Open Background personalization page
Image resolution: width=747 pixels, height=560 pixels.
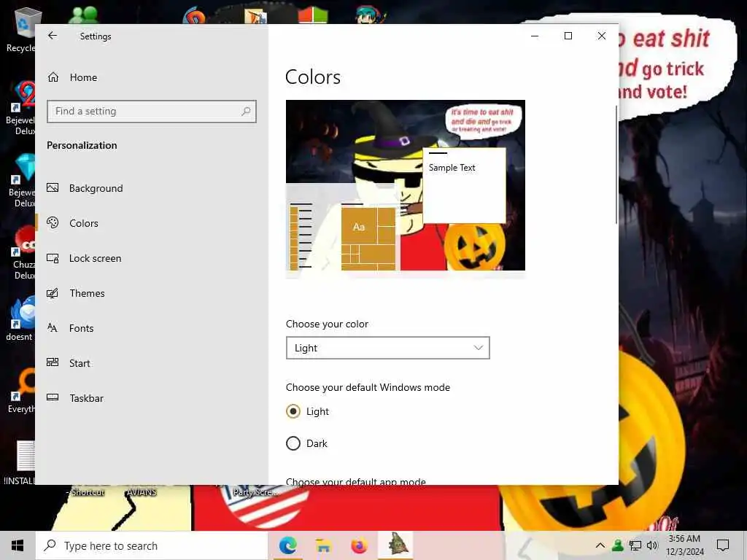pos(152,188)
